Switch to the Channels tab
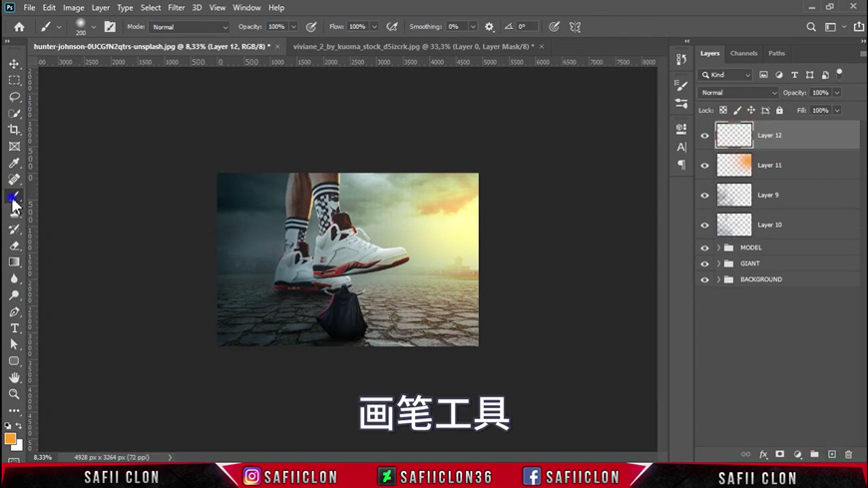This screenshot has width=868, height=488. (x=743, y=53)
